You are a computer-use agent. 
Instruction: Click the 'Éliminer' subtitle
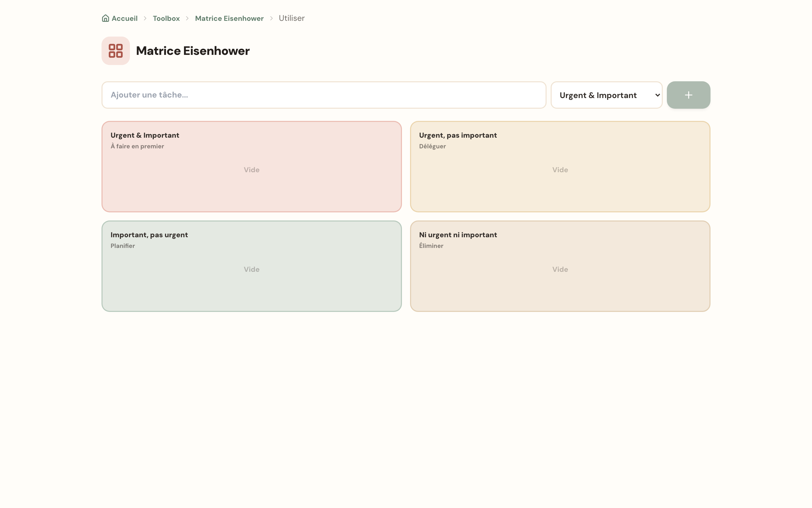[431, 246]
